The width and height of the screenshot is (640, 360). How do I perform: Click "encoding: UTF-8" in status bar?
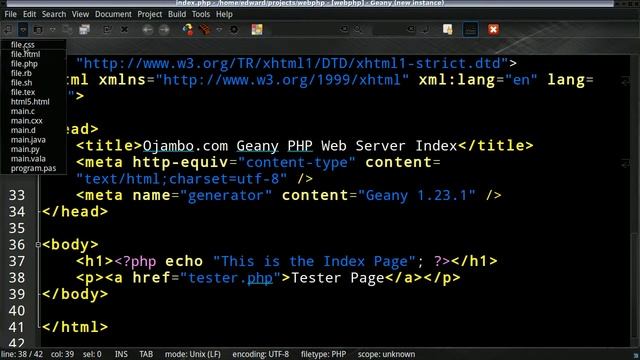coord(261,354)
